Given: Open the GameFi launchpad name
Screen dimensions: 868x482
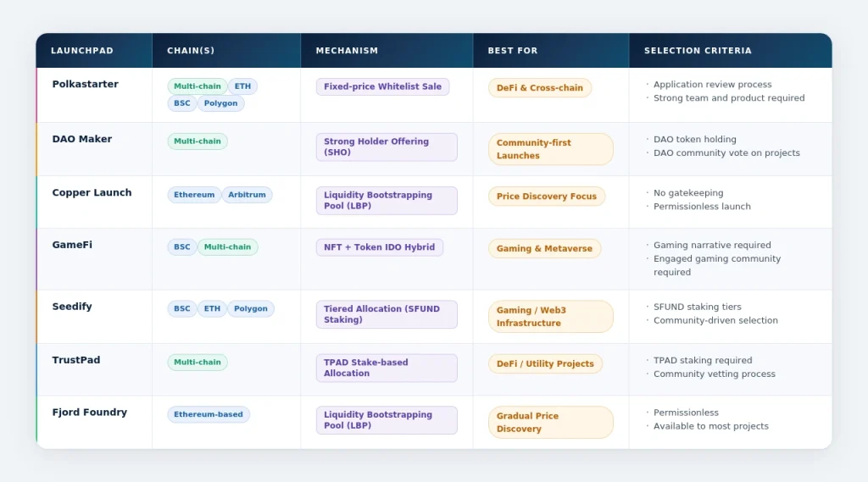Looking at the screenshot, I should [x=72, y=245].
